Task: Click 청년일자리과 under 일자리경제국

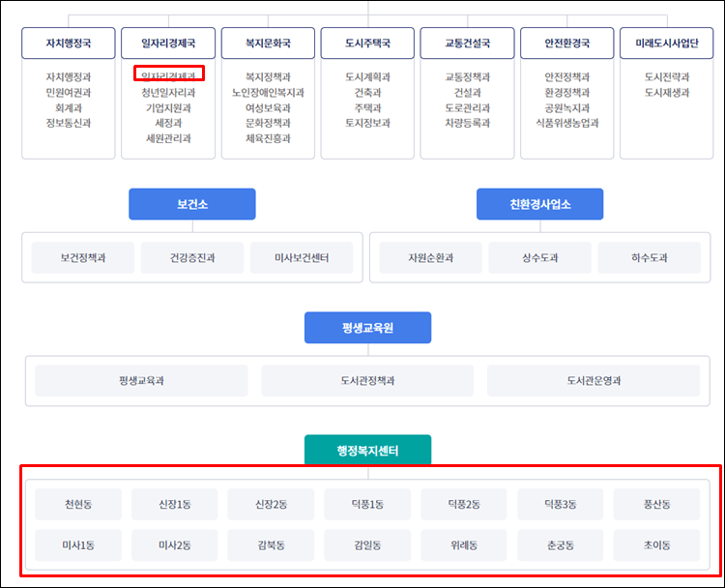Action: tap(168, 93)
